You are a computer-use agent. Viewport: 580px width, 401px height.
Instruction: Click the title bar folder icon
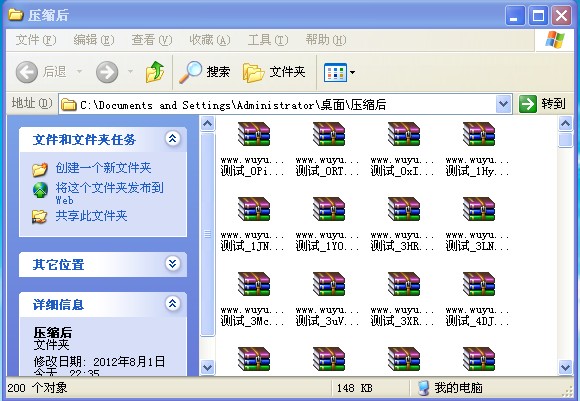pyautogui.click(x=16, y=15)
